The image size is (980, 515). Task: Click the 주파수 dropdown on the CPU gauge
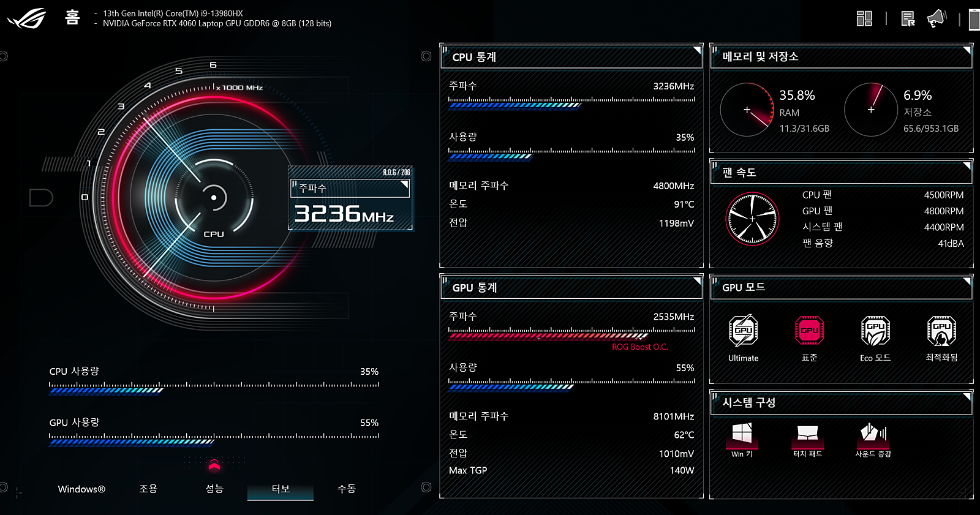pyautogui.click(x=350, y=188)
